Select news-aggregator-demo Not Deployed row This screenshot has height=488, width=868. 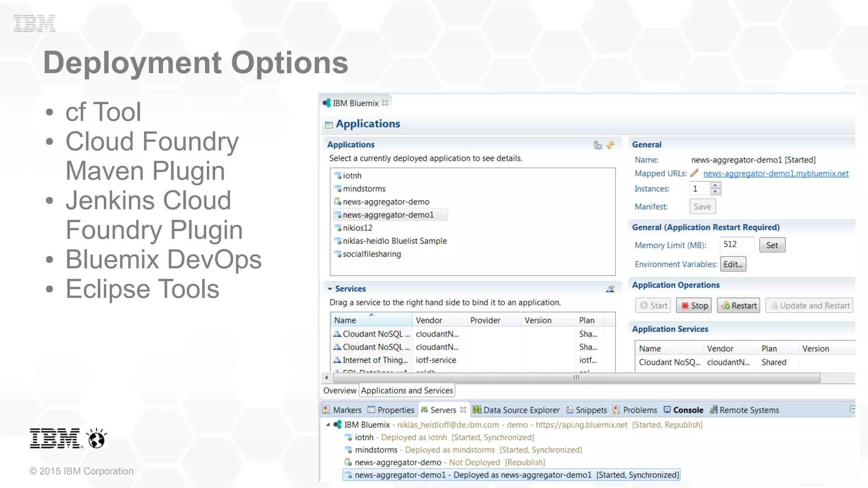[445, 462]
